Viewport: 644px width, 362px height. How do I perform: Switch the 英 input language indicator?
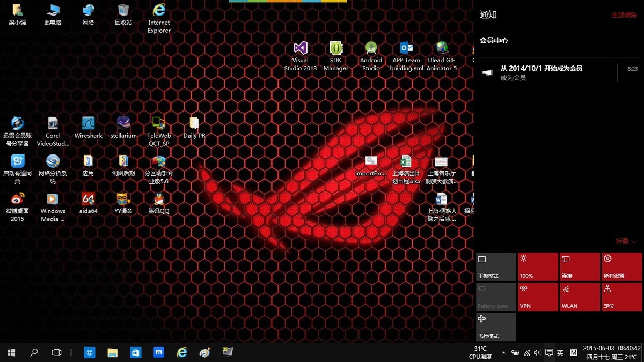[x=560, y=353]
